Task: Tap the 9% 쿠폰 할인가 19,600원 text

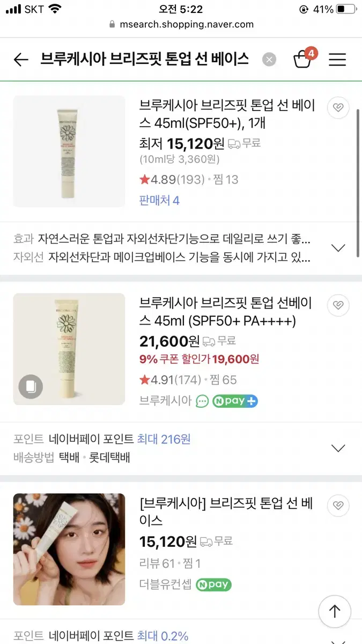Action: [199, 359]
